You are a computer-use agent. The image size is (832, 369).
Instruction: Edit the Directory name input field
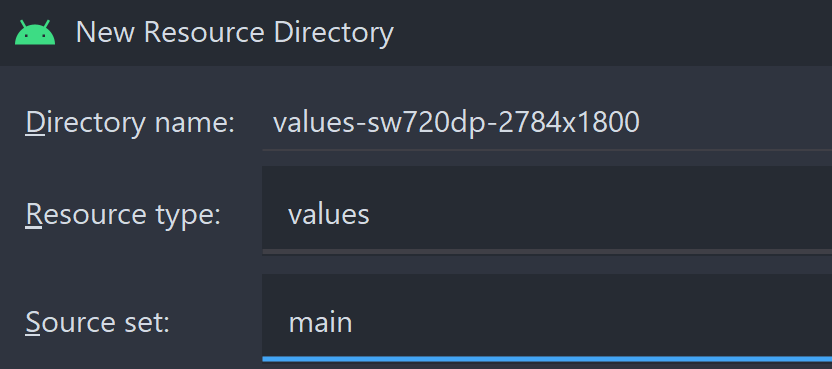click(x=547, y=123)
